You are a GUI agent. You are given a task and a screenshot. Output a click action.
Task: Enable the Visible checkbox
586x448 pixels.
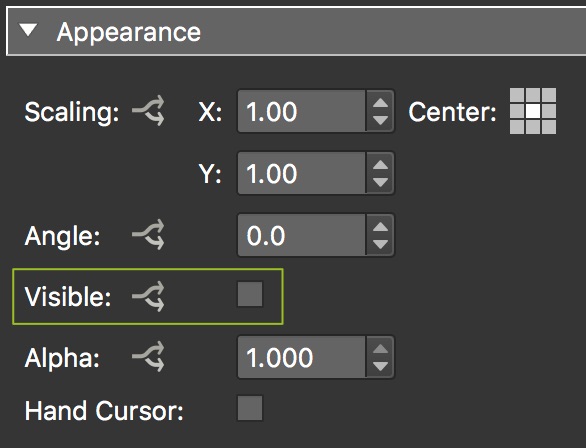(250, 294)
